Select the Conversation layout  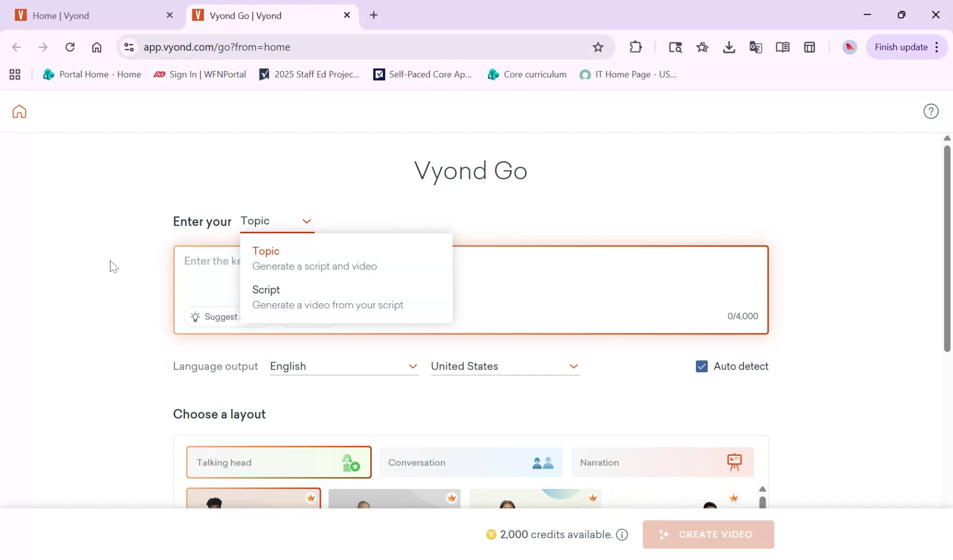(x=470, y=462)
